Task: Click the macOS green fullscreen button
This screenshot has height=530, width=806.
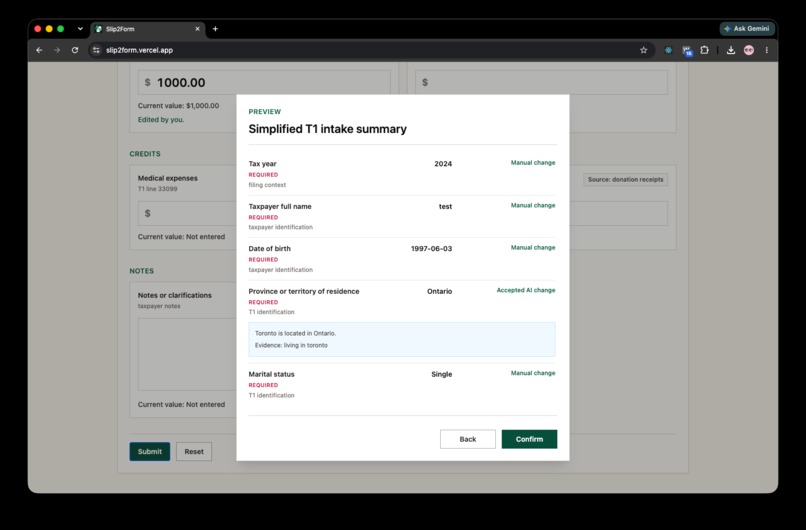Action: click(61, 29)
